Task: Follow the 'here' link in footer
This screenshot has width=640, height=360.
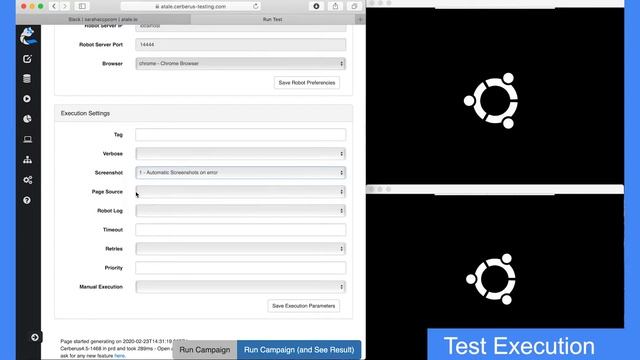Action: point(119,356)
